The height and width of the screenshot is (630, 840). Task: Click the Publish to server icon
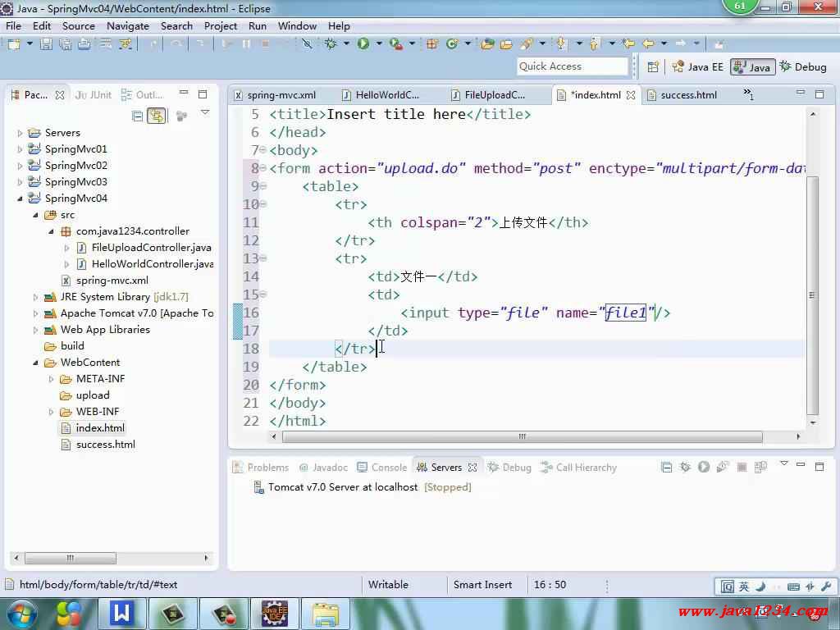click(x=760, y=467)
